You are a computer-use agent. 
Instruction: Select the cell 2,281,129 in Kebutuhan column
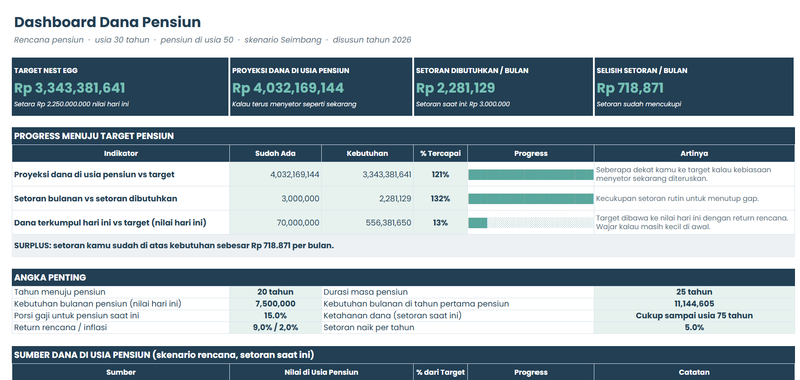tap(367, 198)
